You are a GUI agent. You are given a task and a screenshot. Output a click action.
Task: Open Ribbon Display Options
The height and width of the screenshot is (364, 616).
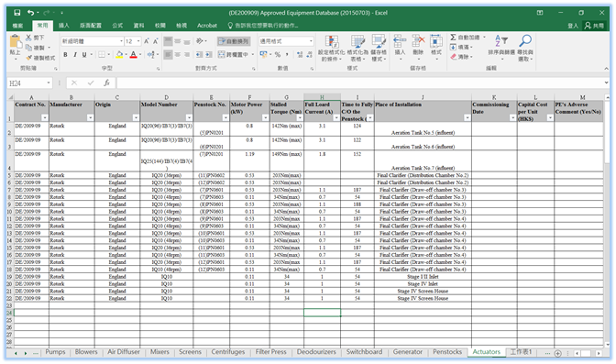[x=540, y=13]
